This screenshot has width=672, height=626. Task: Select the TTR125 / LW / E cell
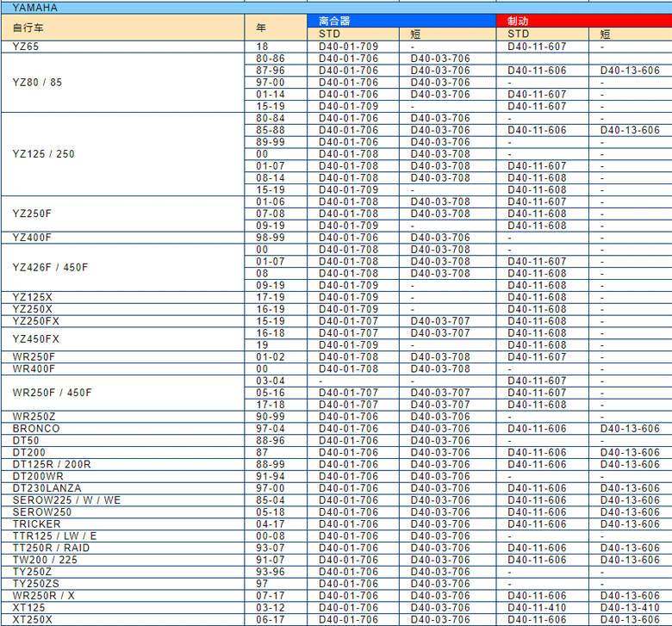click(x=122, y=536)
